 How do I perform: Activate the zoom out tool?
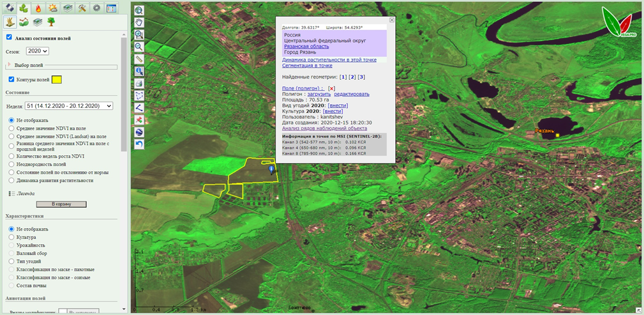pyautogui.click(x=139, y=47)
